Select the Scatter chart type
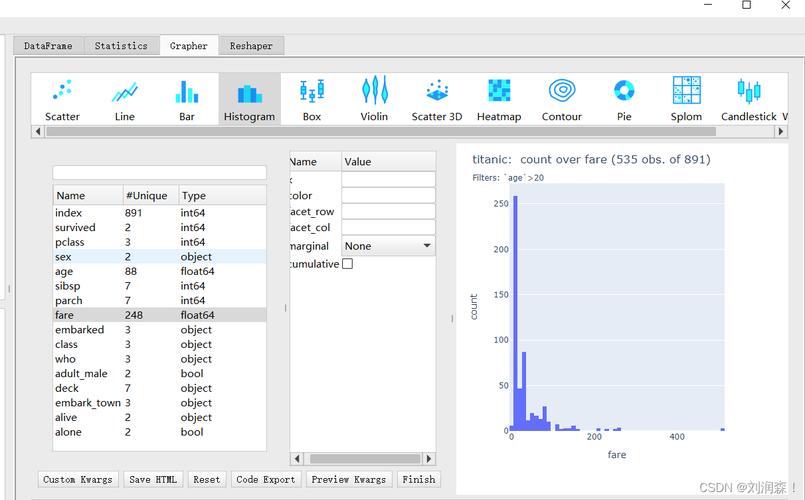805x500 pixels. pyautogui.click(x=62, y=99)
